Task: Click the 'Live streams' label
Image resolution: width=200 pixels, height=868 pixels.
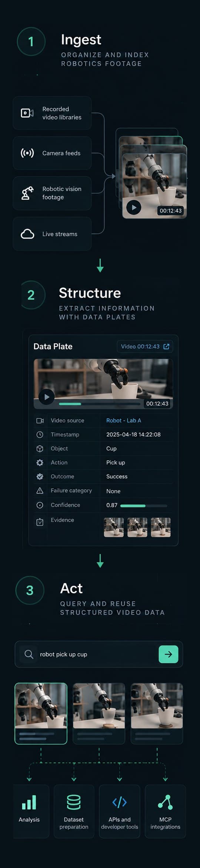Action: 60,234
